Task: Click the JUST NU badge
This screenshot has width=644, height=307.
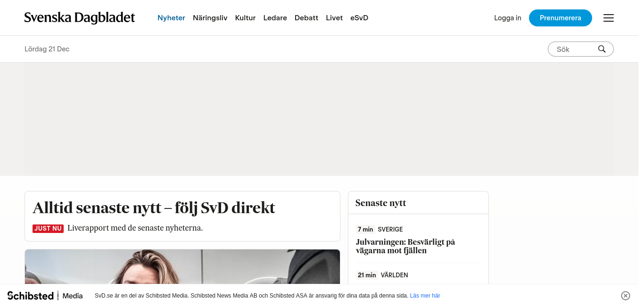Action: [x=48, y=229]
